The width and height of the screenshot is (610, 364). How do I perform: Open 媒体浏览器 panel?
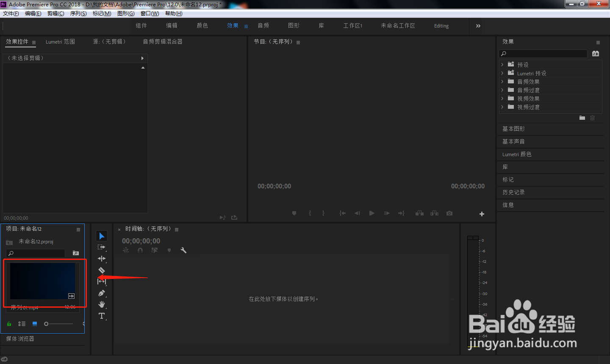[20, 339]
